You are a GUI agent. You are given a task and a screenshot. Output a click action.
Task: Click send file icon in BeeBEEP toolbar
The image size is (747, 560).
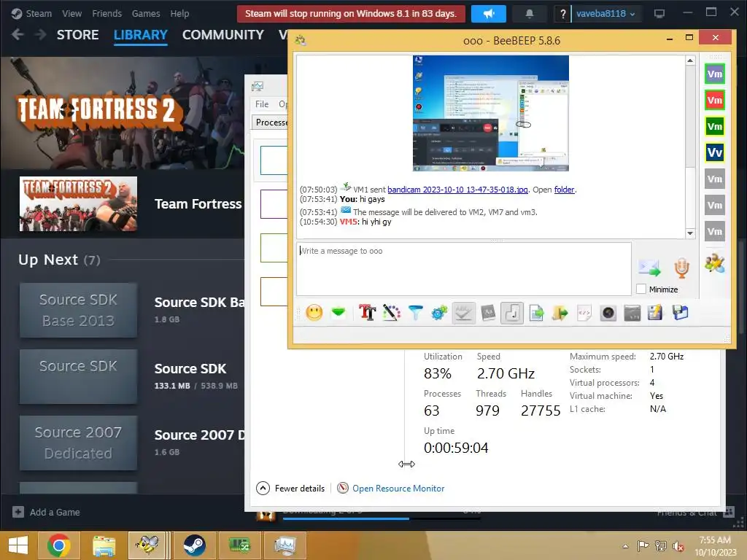[x=536, y=313]
